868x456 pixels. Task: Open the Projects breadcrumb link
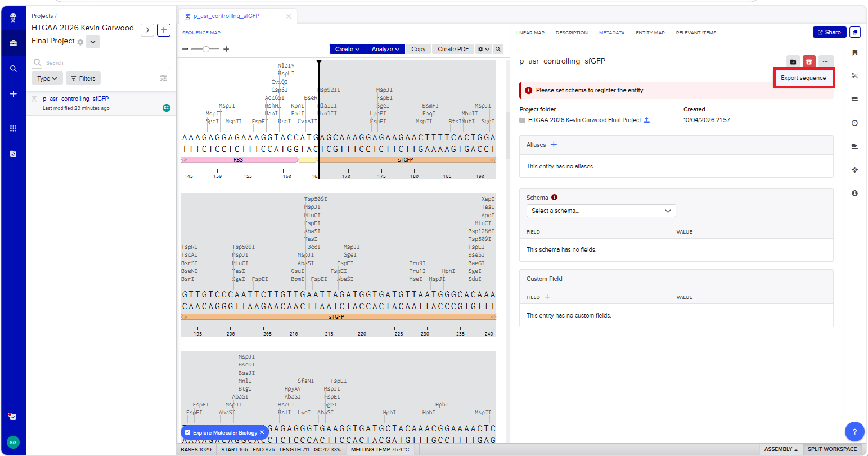click(x=42, y=16)
